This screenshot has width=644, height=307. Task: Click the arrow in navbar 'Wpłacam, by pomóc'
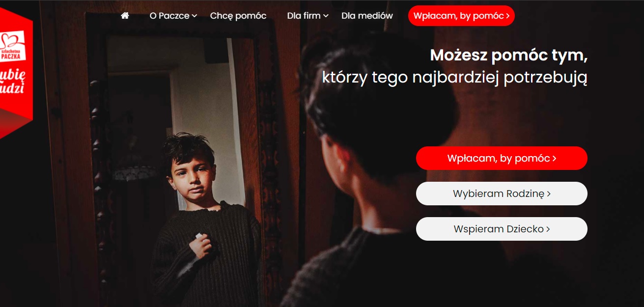click(507, 16)
